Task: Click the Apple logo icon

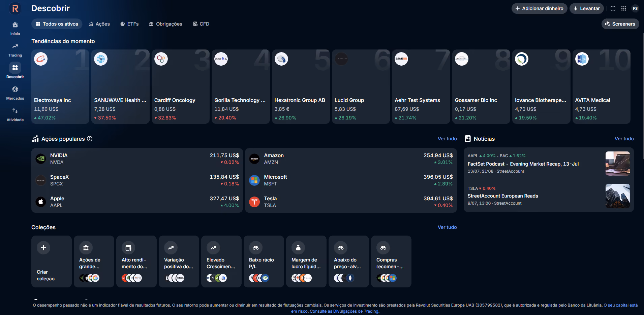Action: click(x=41, y=202)
